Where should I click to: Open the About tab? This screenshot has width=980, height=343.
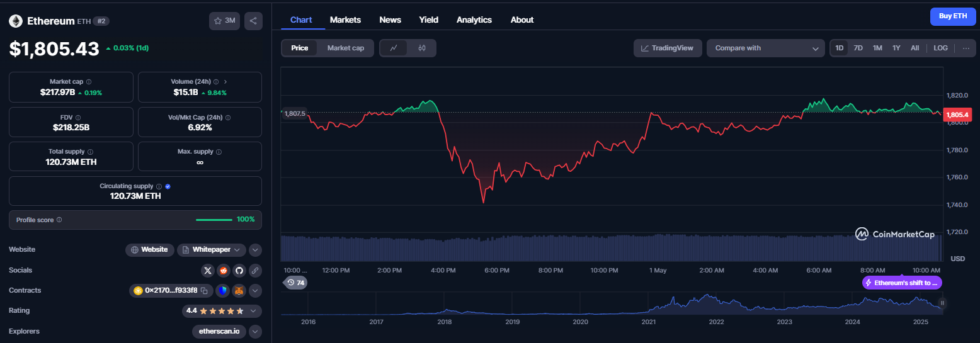click(522, 20)
